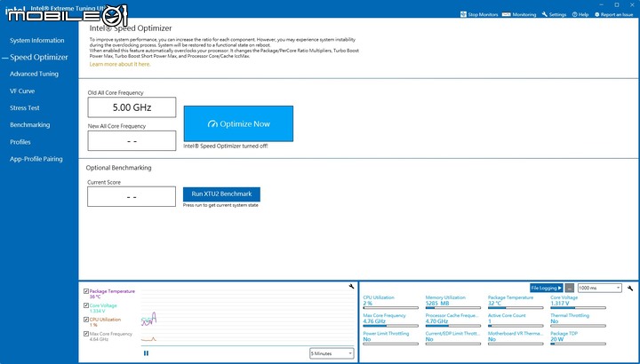Viewport: 640px width, 364px height.
Task: Open App-Profile Pairing section
Action: [x=36, y=159]
